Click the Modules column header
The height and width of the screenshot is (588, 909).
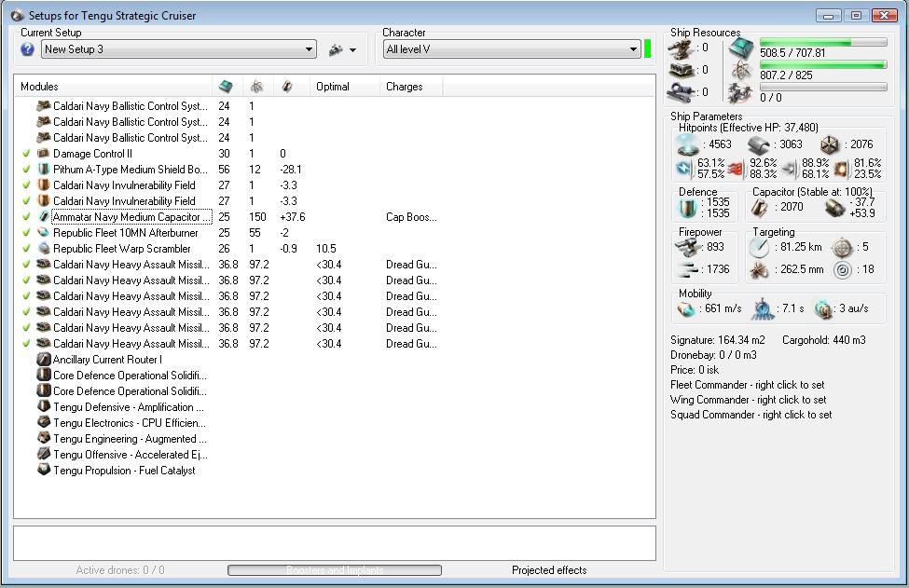(113, 87)
